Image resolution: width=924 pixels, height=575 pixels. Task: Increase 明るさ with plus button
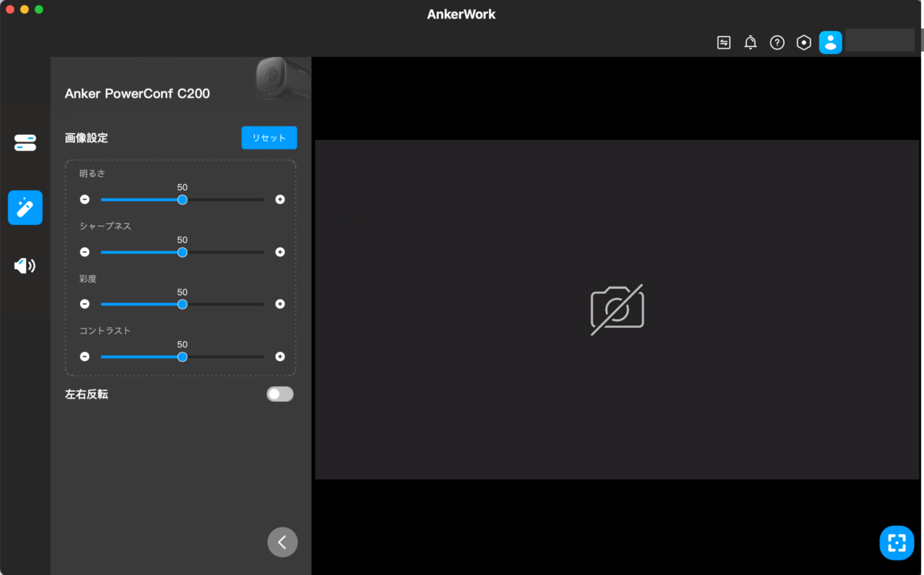280,199
